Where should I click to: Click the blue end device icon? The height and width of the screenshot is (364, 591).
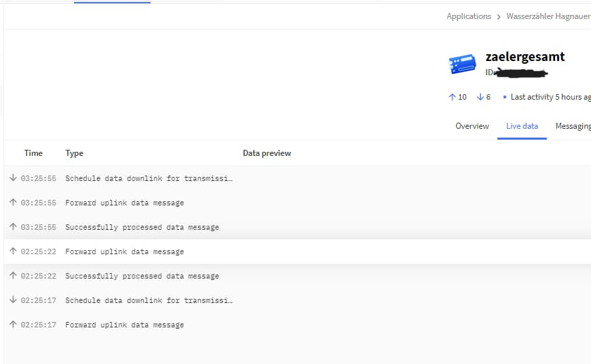pos(462,64)
